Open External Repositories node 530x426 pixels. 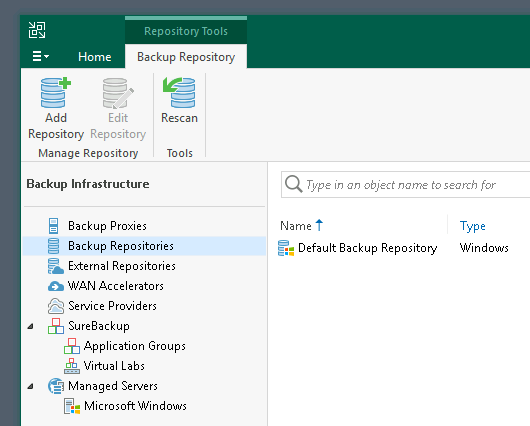[122, 266]
